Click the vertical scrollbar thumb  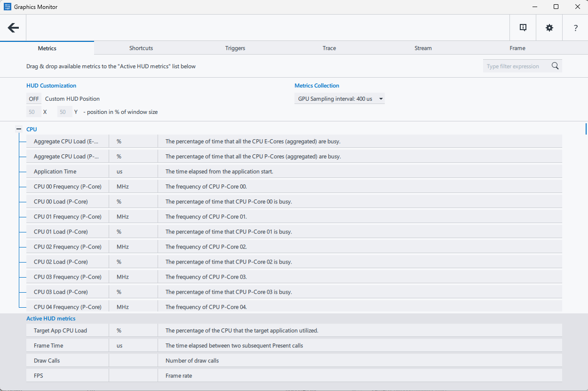[586, 128]
